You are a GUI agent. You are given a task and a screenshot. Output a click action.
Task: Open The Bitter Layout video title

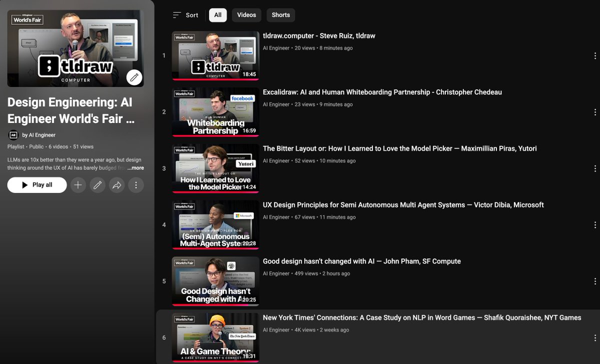pos(400,148)
